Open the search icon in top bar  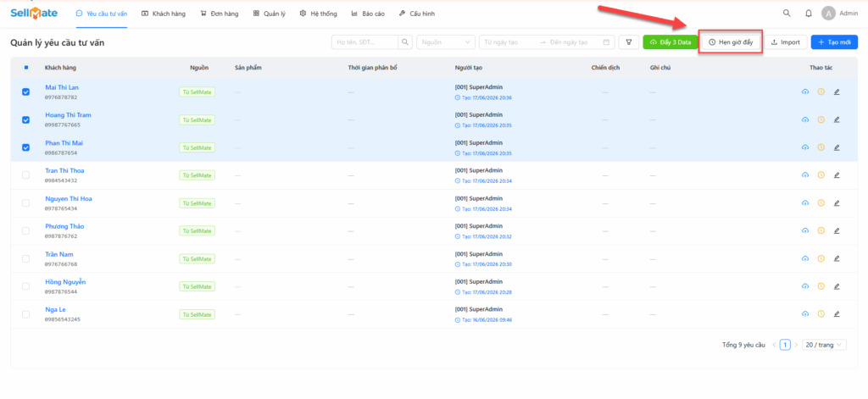coord(787,14)
